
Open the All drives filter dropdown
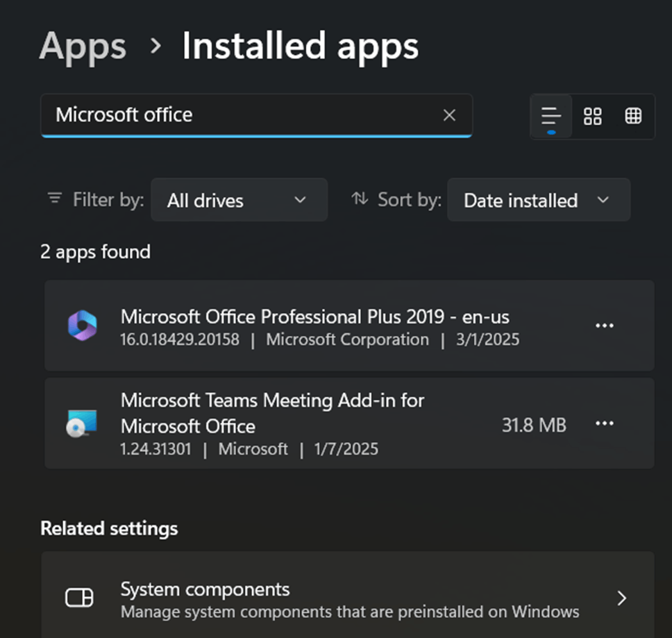tap(239, 200)
